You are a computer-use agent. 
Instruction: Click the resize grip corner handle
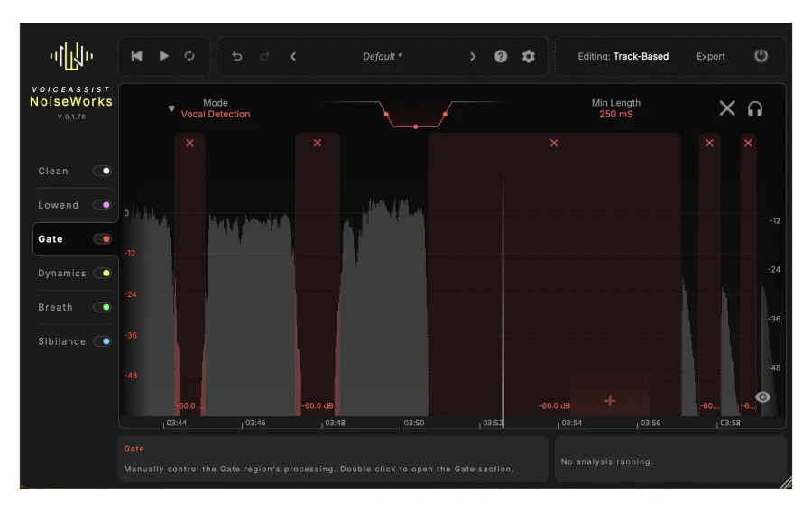point(786,482)
